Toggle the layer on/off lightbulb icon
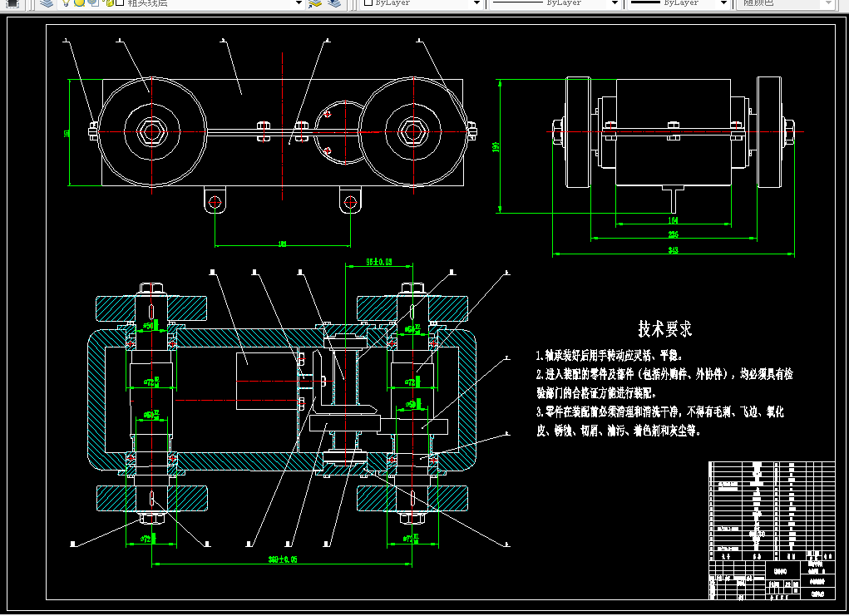Image resolution: width=849 pixels, height=616 pixels. (66, 2)
